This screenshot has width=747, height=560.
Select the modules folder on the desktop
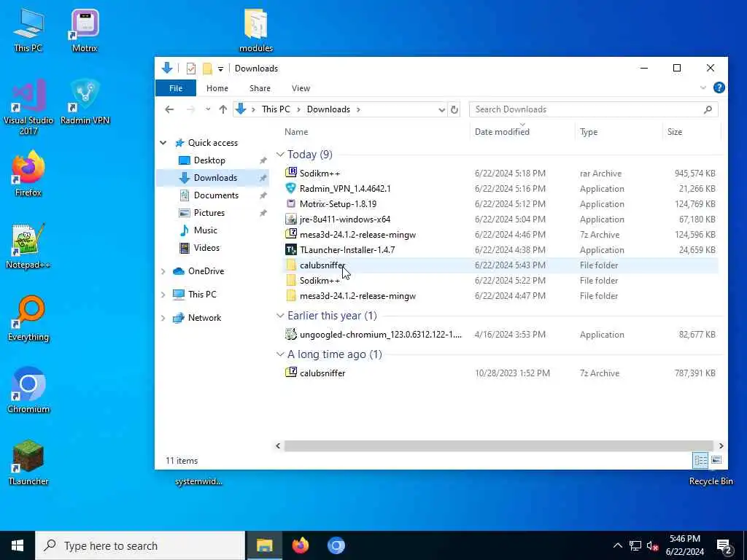tap(256, 29)
